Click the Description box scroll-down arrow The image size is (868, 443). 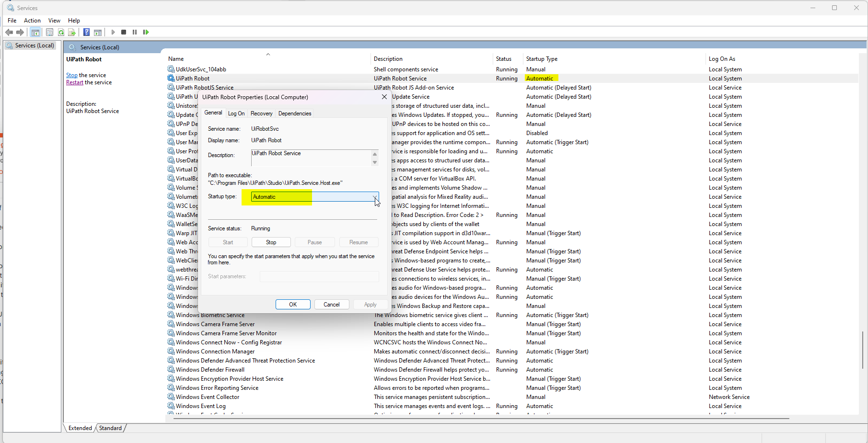tap(375, 162)
